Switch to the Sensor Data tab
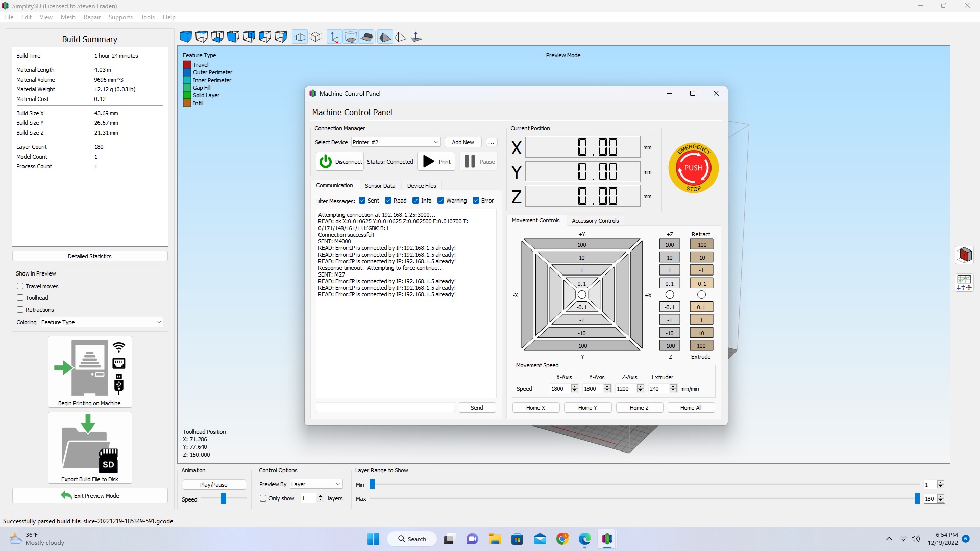 click(380, 186)
